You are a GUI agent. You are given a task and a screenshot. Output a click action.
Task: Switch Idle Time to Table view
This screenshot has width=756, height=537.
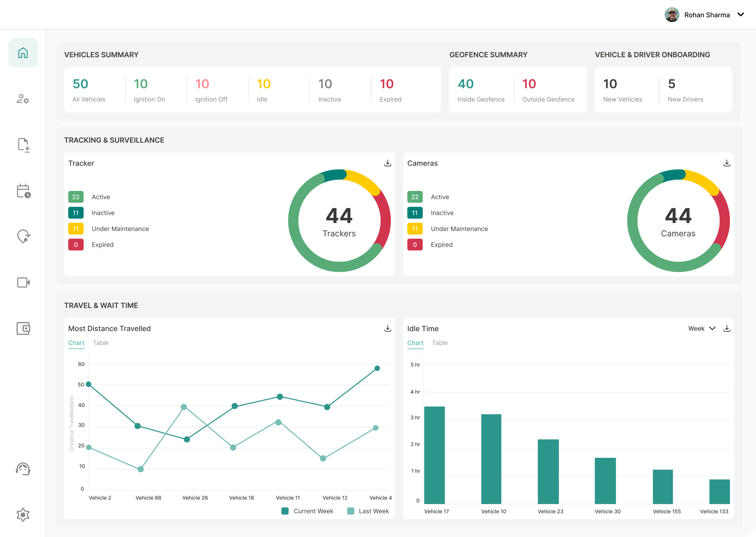point(440,343)
